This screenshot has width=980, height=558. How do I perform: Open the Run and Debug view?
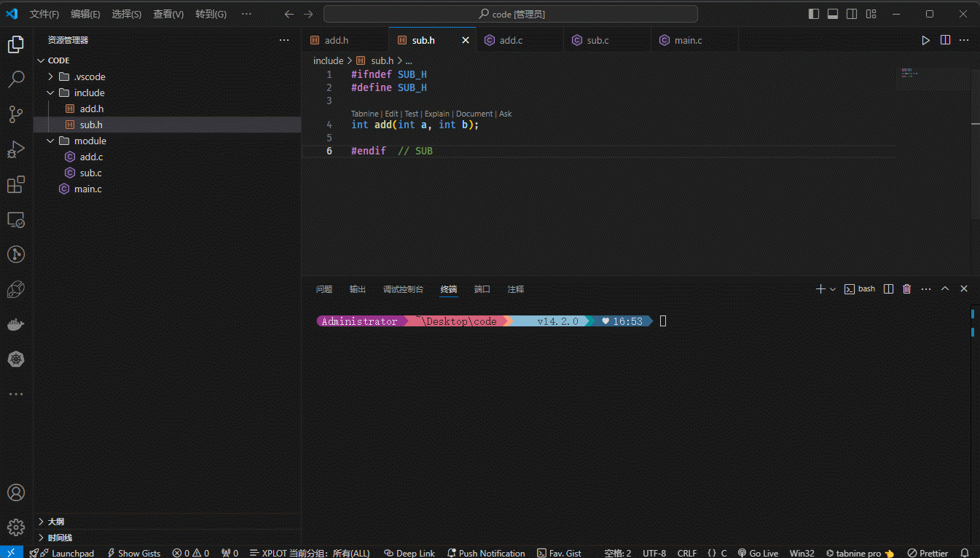point(16,149)
